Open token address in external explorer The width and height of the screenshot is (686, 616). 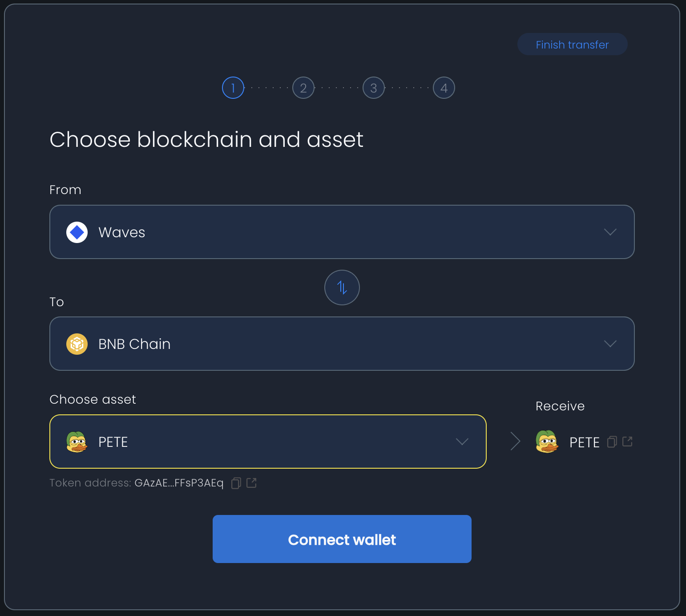point(251,483)
